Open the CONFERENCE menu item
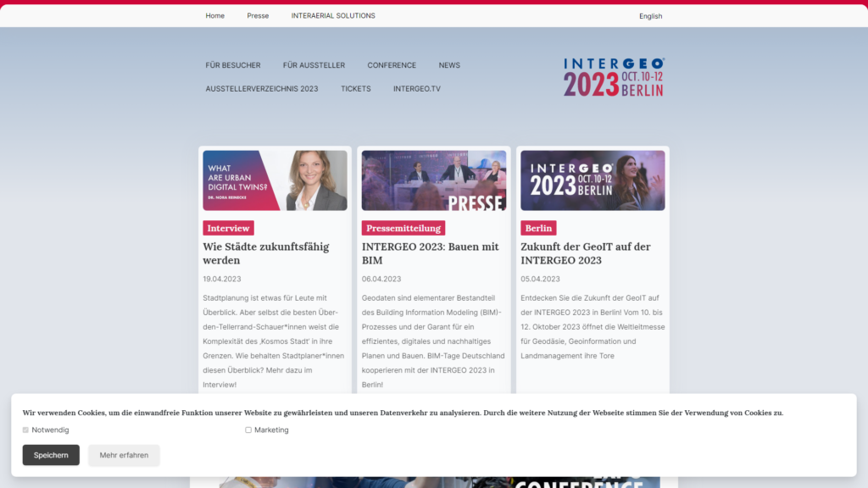 392,65
